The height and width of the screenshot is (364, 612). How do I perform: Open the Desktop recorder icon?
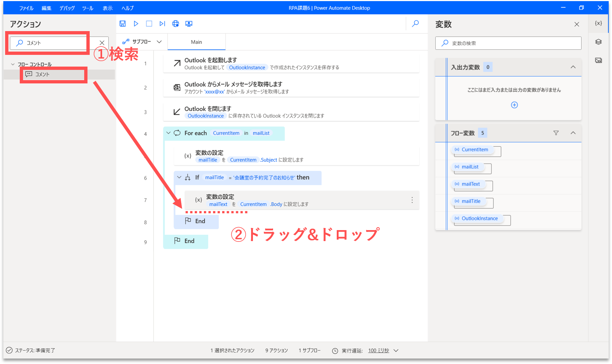coord(189,24)
